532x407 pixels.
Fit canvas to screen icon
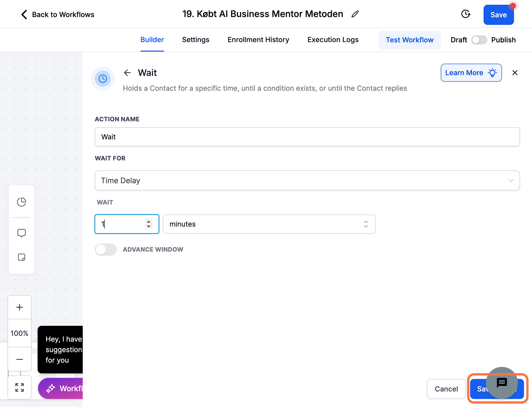point(20,387)
